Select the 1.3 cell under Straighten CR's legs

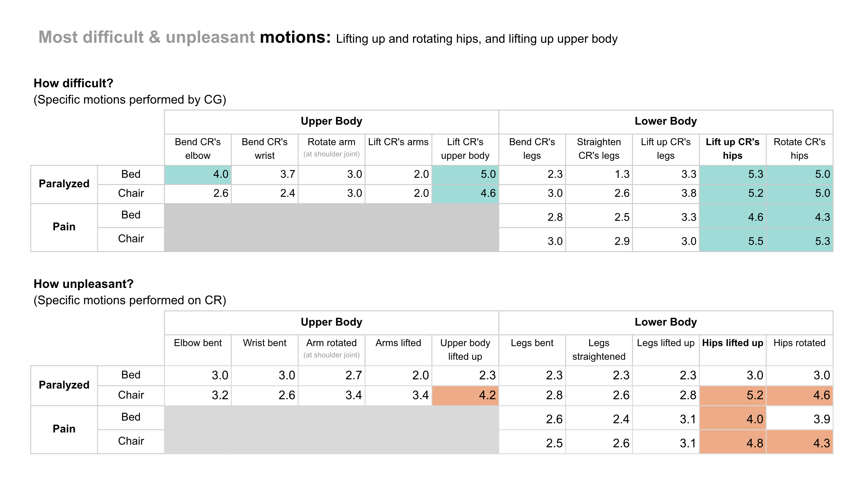pyautogui.click(x=599, y=175)
